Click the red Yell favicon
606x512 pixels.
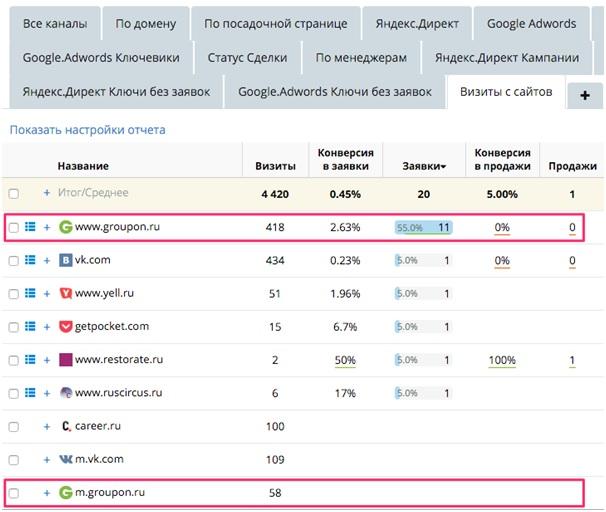[x=66, y=293]
